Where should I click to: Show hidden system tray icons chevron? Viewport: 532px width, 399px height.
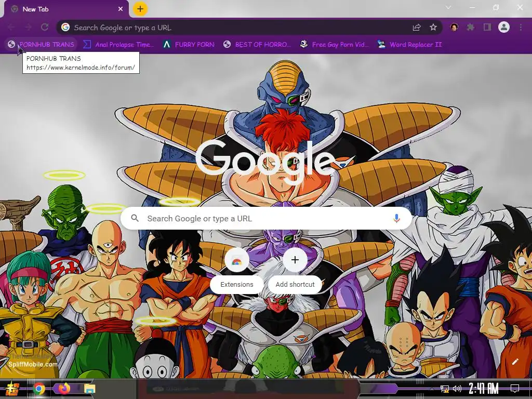click(432, 389)
